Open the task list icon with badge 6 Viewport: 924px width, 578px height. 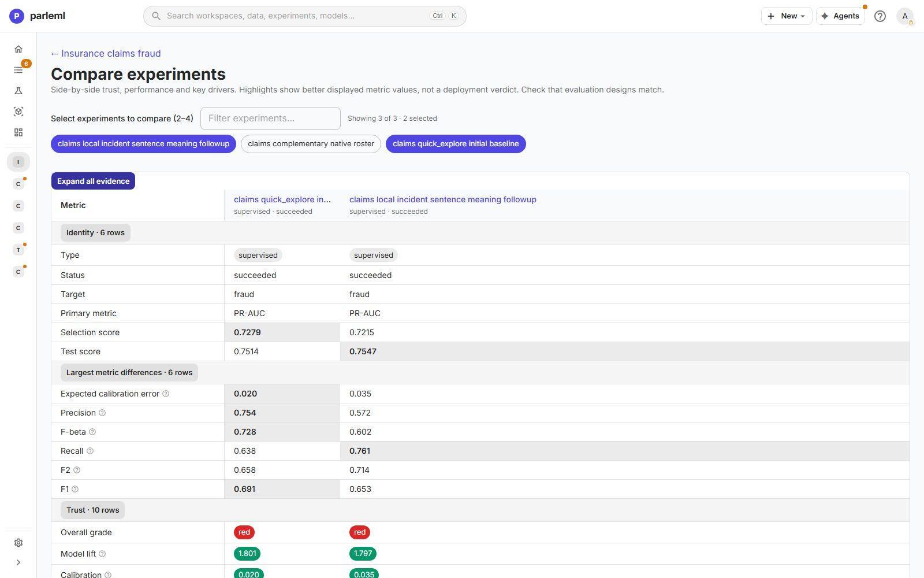point(18,70)
